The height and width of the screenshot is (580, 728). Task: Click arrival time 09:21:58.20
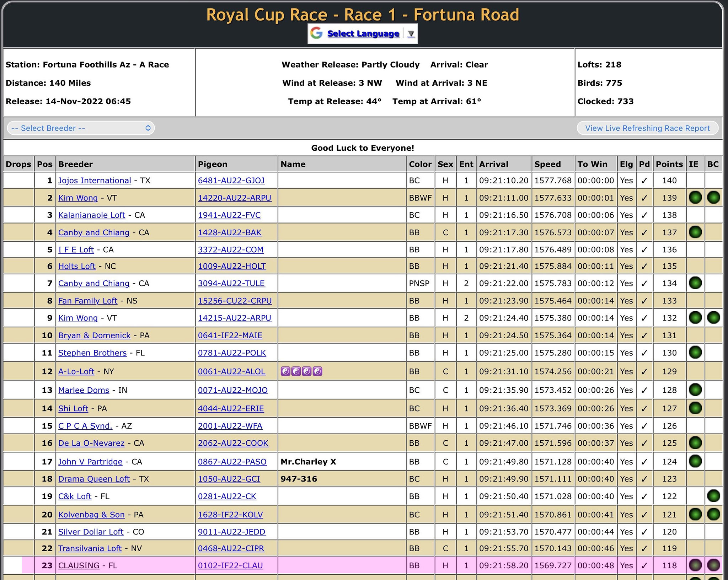click(x=504, y=565)
